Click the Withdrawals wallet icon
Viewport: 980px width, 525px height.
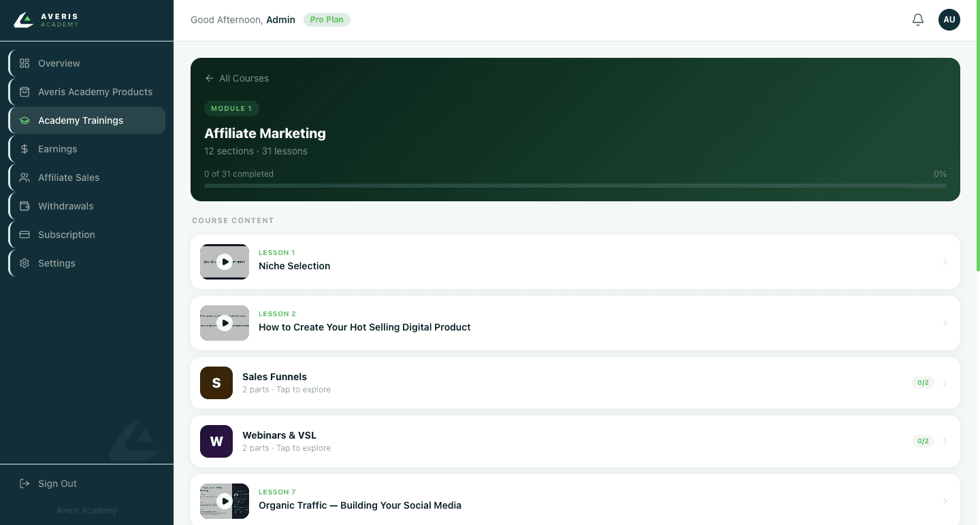[x=24, y=206]
